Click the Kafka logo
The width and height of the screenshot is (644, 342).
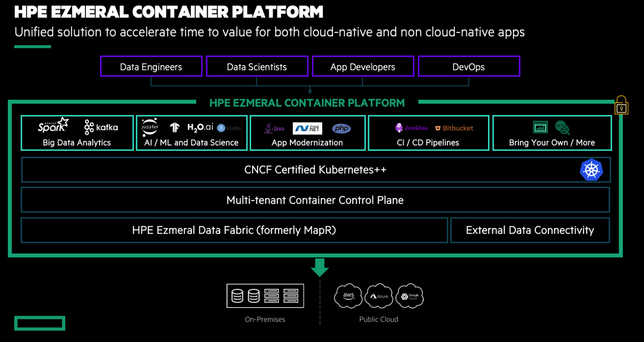point(101,127)
